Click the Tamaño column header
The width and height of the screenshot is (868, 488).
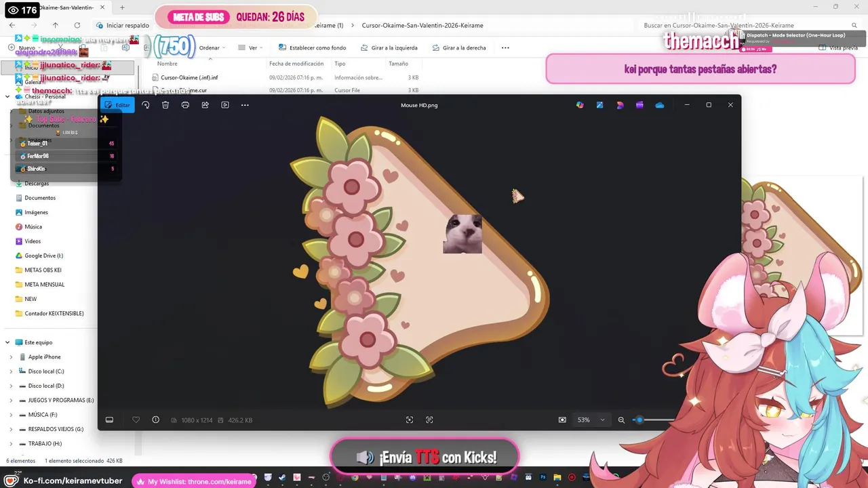click(x=398, y=64)
